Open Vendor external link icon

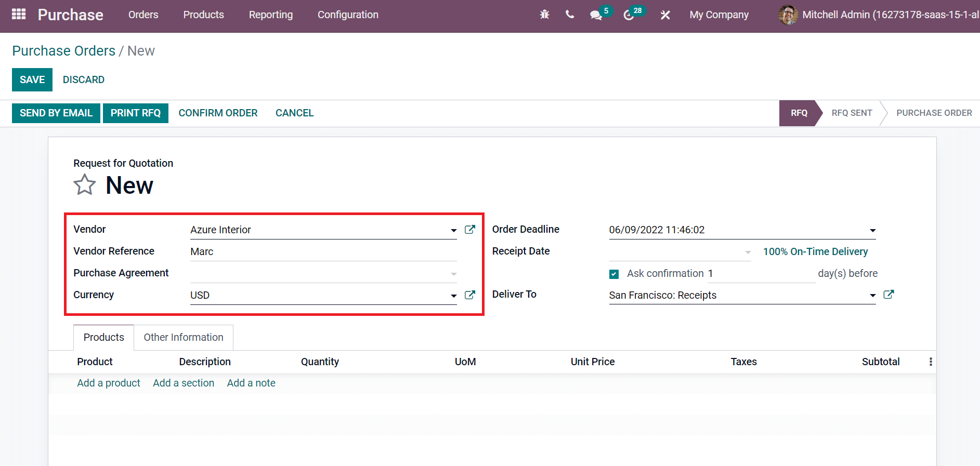pos(469,230)
